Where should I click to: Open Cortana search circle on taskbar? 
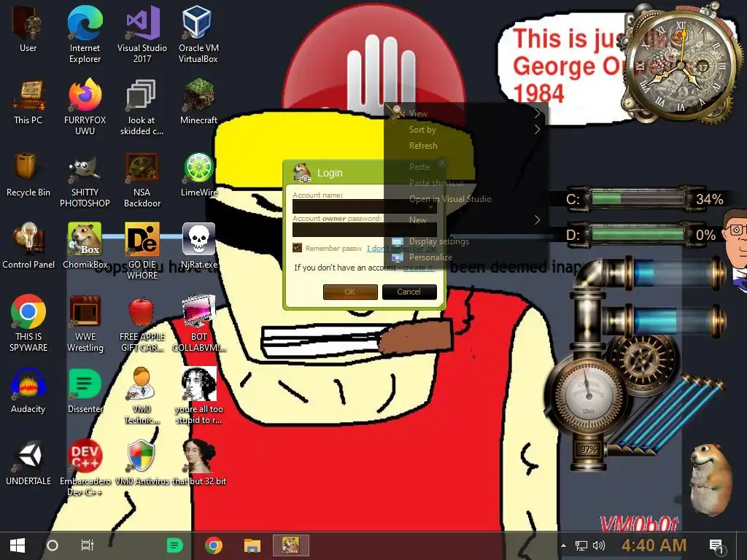pyautogui.click(x=53, y=545)
